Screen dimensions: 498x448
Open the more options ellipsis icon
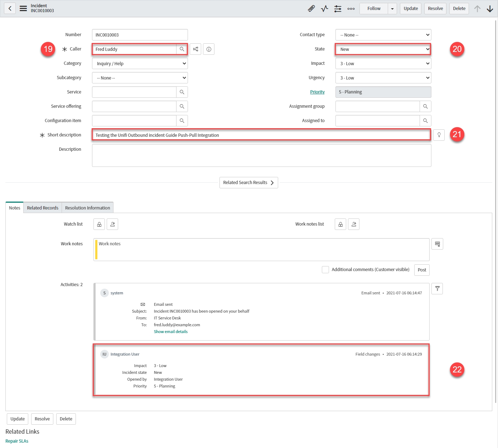pos(351,9)
